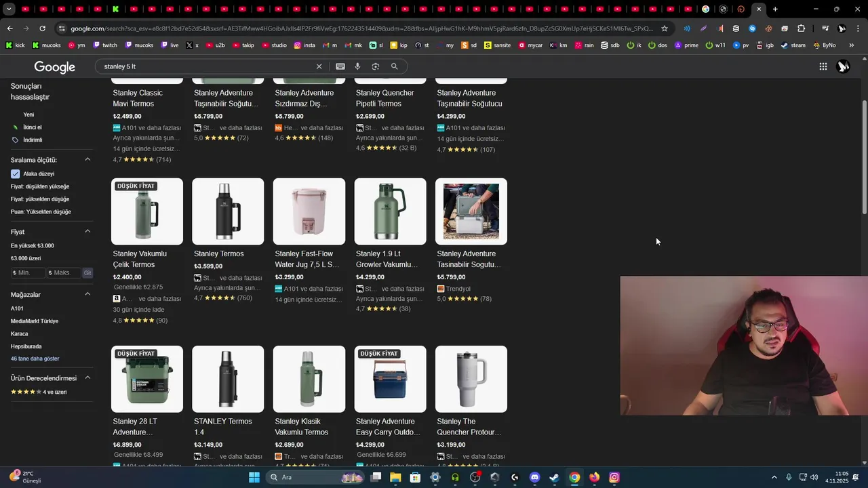Image resolution: width=868 pixels, height=488 pixels.
Task: Open the insta bookmark
Action: (x=304, y=45)
